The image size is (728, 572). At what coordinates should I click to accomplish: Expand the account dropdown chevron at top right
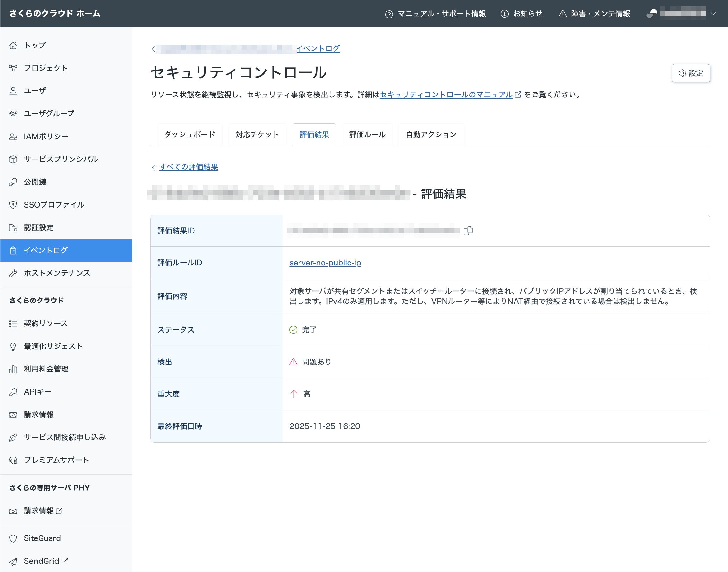click(713, 14)
